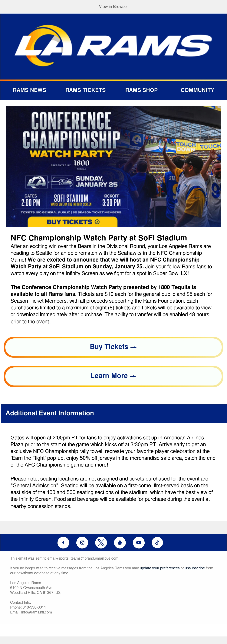This screenshot has height=644, width=227.
Task: Open the X (Twitter) social icon
Action: (101, 542)
